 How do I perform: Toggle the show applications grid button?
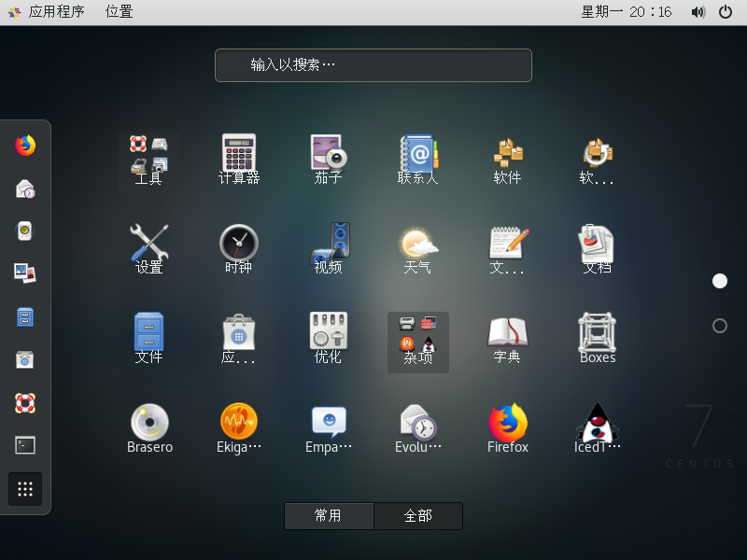tap(25, 489)
